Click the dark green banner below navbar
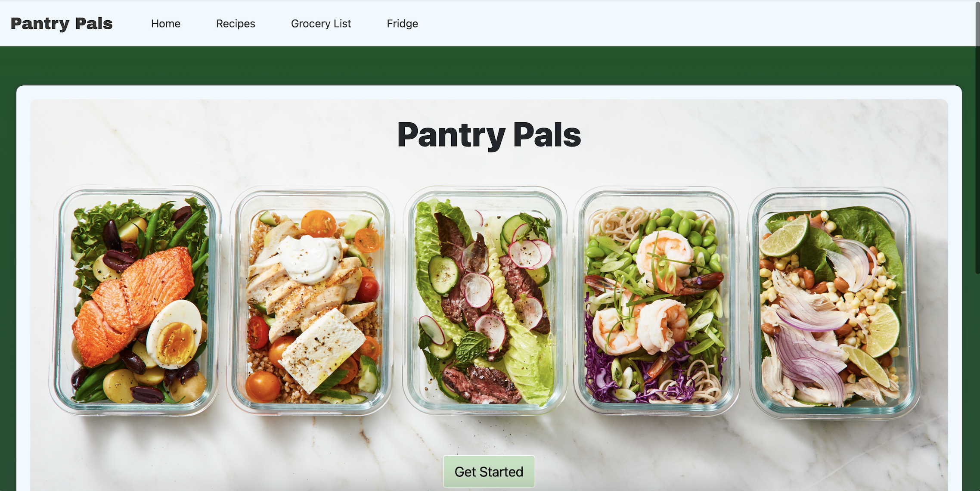Screen dimensions: 980x491 (489, 65)
